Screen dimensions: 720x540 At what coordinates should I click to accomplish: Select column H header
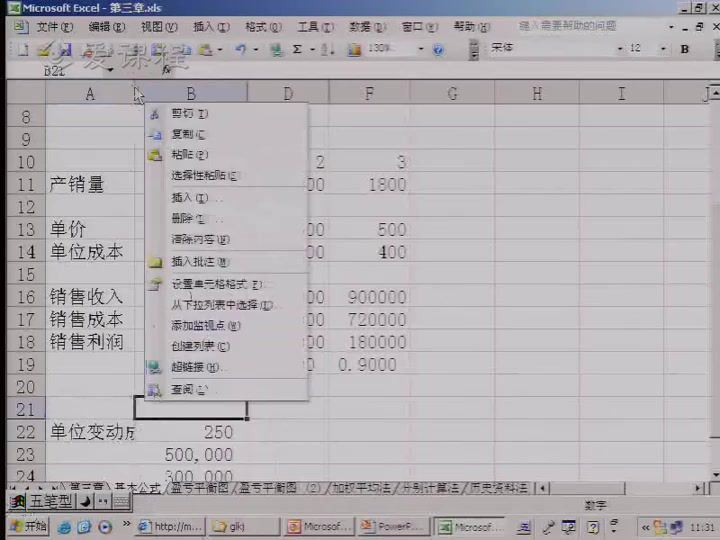click(x=537, y=94)
